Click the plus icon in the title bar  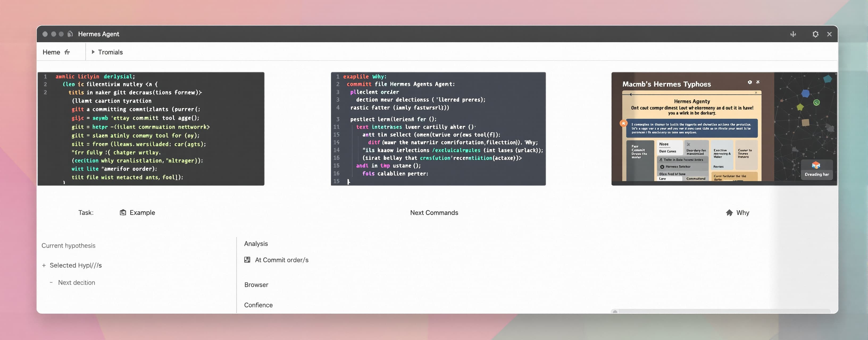pyautogui.click(x=793, y=34)
